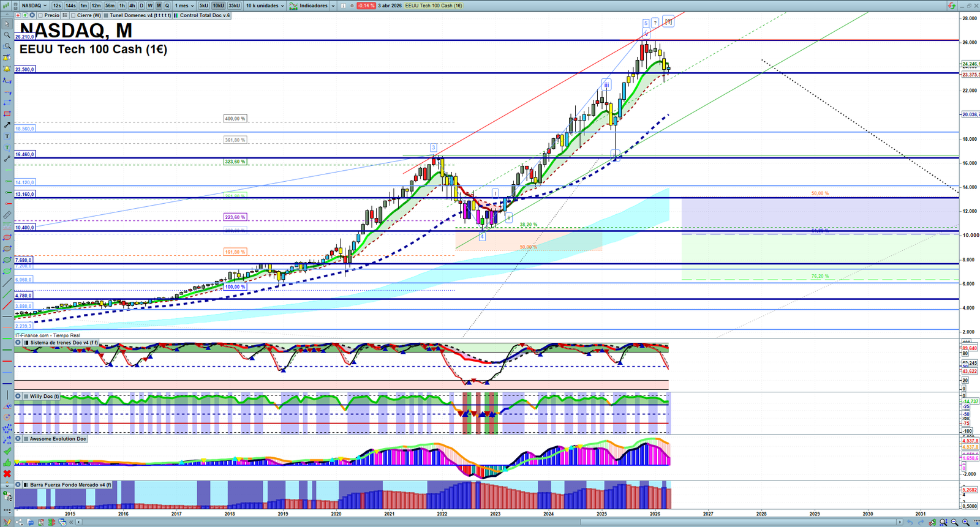Close the Sistema de trenes Doc v4 panel
This screenshot has height=527, width=980.
tap(18, 343)
